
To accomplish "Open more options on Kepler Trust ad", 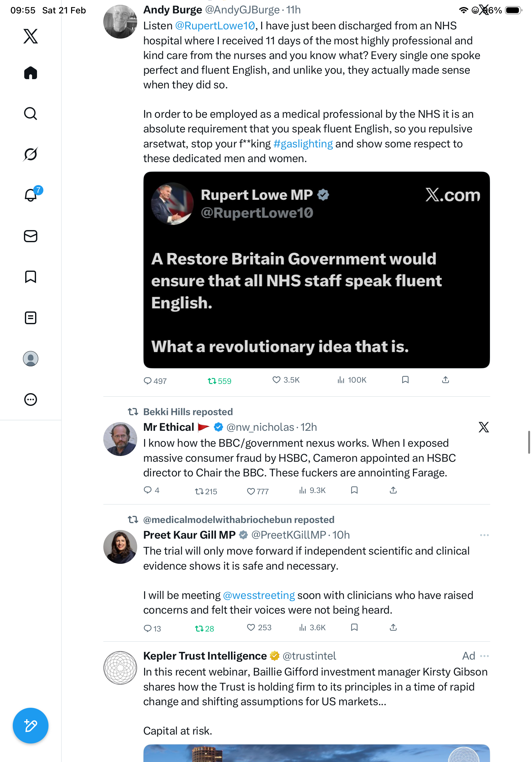I will click(x=484, y=656).
